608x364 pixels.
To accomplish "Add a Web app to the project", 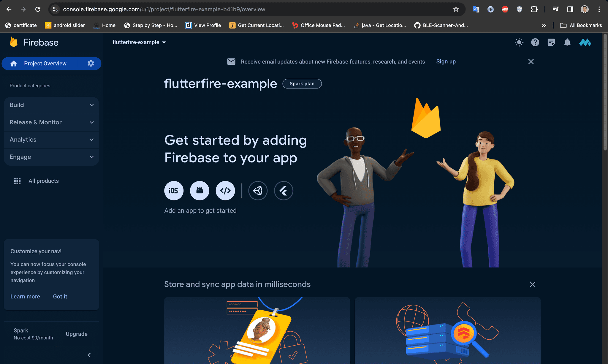I will [x=225, y=191].
